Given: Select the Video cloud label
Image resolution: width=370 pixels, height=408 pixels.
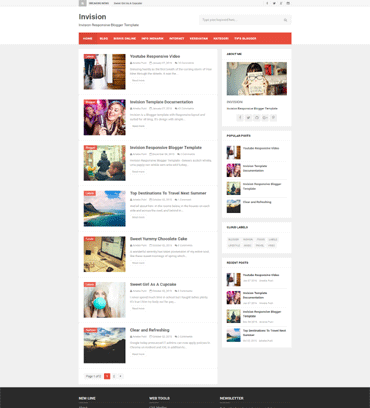Looking at the screenshot, I should [x=271, y=246].
